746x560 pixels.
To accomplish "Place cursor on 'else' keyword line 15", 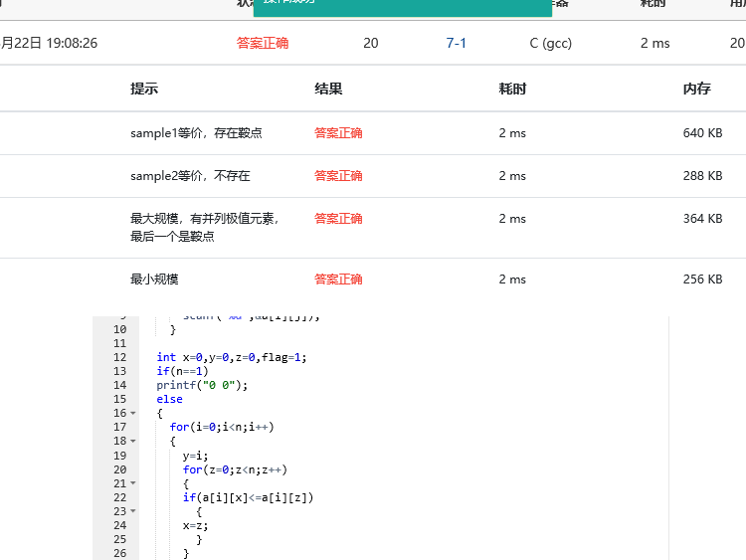I will [x=169, y=399].
